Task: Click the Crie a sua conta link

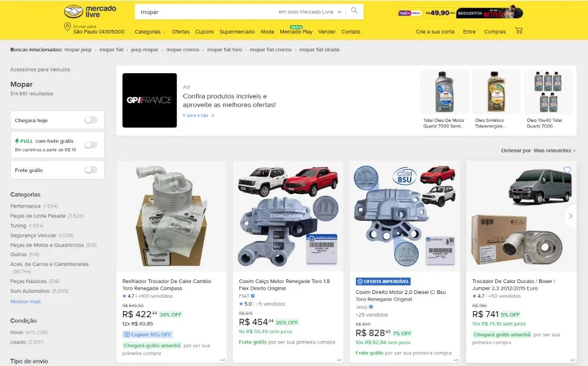Action: [x=435, y=32]
